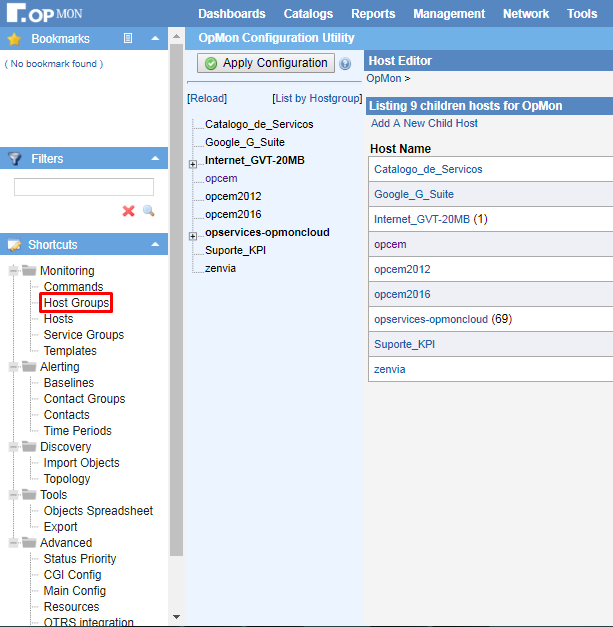This screenshot has width=613, height=627.
Task: Open Time Periods shortcut
Action: click(x=78, y=431)
